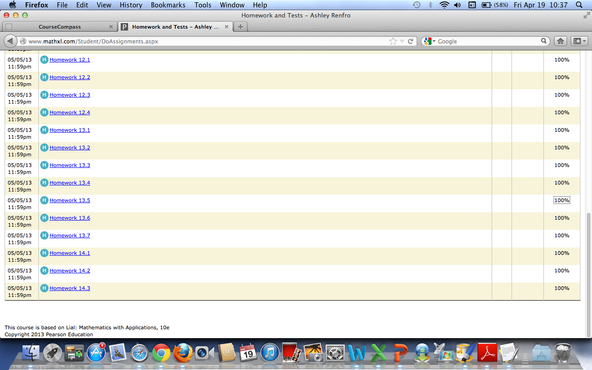The width and height of the screenshot is (592, 370).
Task: Click the 100% score for Homework 12.1
Action: tap(561, 60)
